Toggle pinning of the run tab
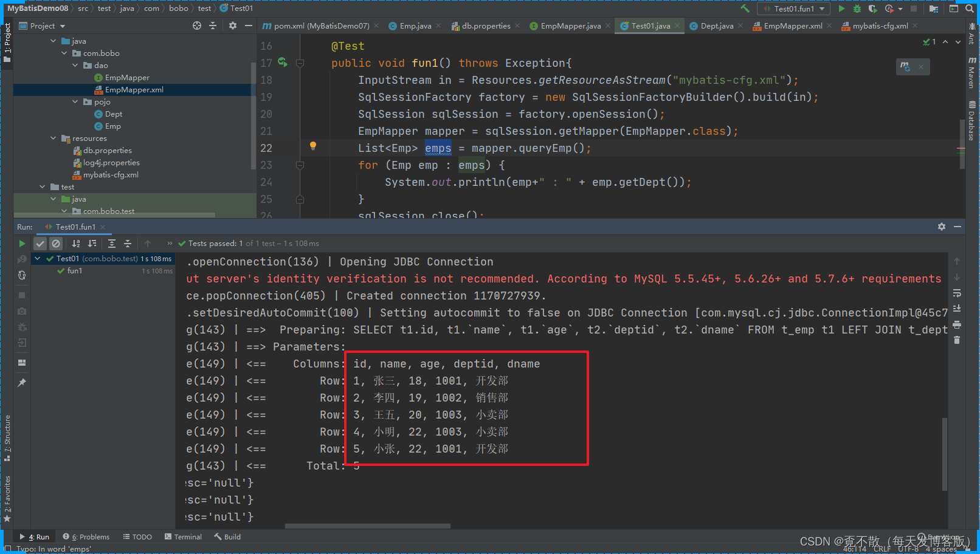Image resolution: width=980 pixels, height=554 pixels. pos(22,382)
